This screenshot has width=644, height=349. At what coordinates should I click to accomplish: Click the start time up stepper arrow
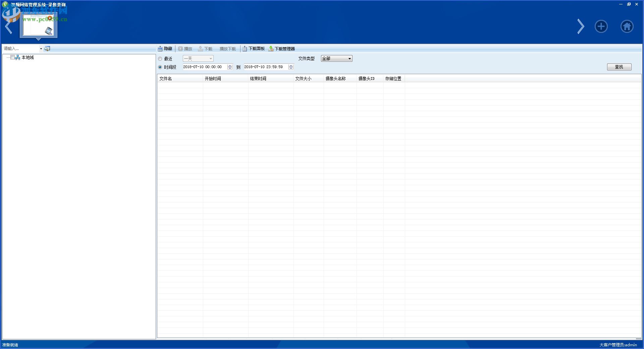(230, 66)
